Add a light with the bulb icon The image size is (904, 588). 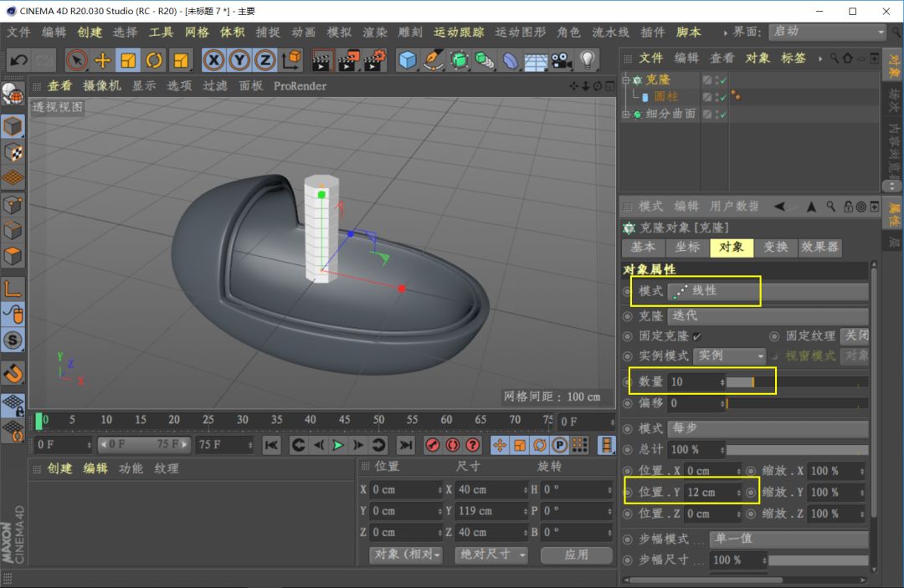(x=587, y=59)
